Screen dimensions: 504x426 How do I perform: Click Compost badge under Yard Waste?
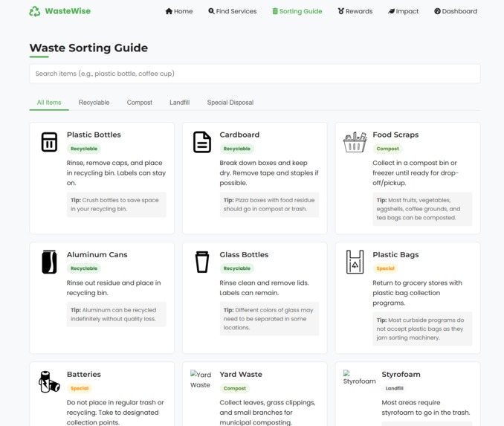[235, 388]
